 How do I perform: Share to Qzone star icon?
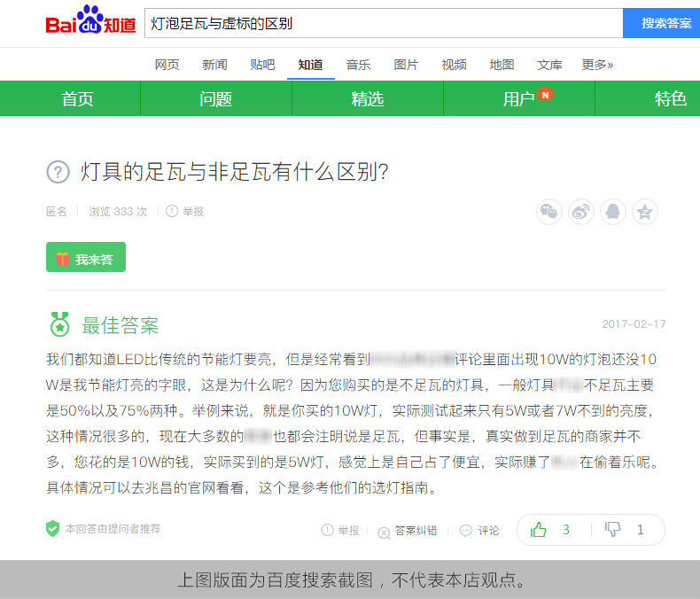pos(645,212)
